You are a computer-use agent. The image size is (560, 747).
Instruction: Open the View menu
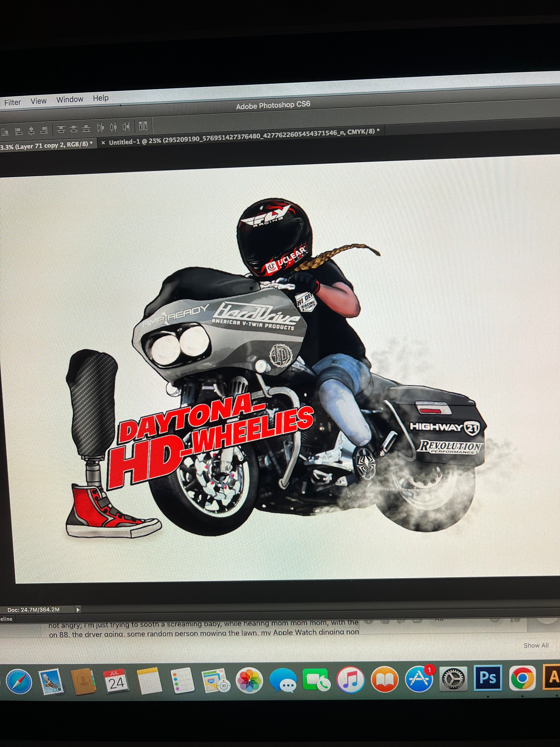pyautogui.click(x=39, y=101)
